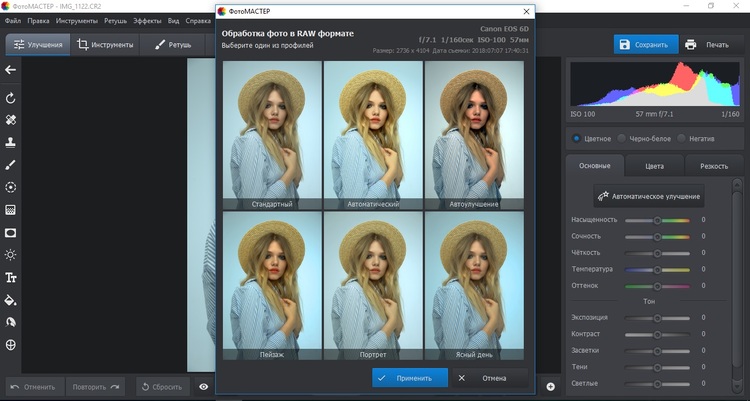The width and height of the screenshot is (750, 401).
Task: Select the stamp tool icon
Action: tap(11, 142)
